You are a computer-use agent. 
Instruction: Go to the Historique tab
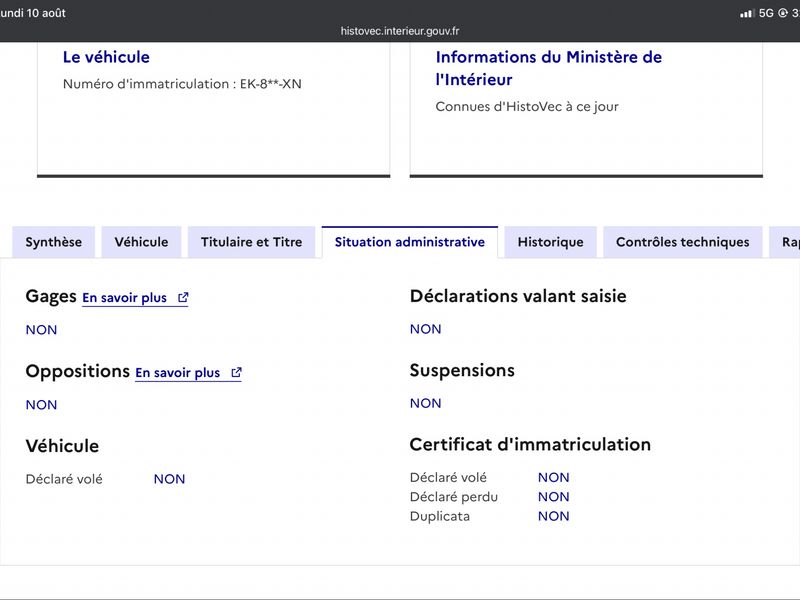551,242
